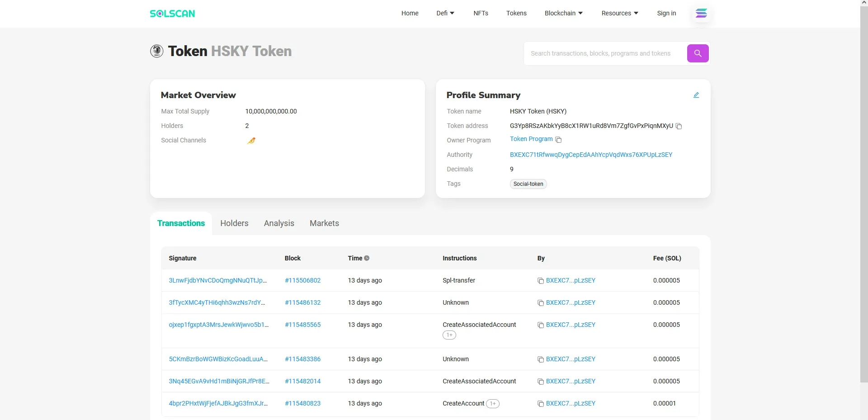
Task: Open transaction 3LnwFjdbYNvCDoQmgNNuQTtJp...
Action: [217, 280]
